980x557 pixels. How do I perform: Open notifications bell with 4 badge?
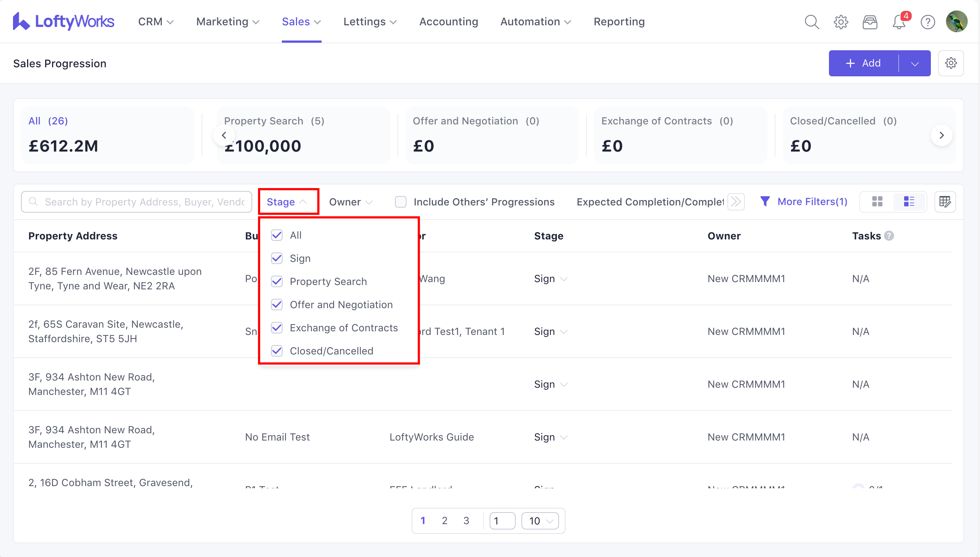[x=899, y=22]
